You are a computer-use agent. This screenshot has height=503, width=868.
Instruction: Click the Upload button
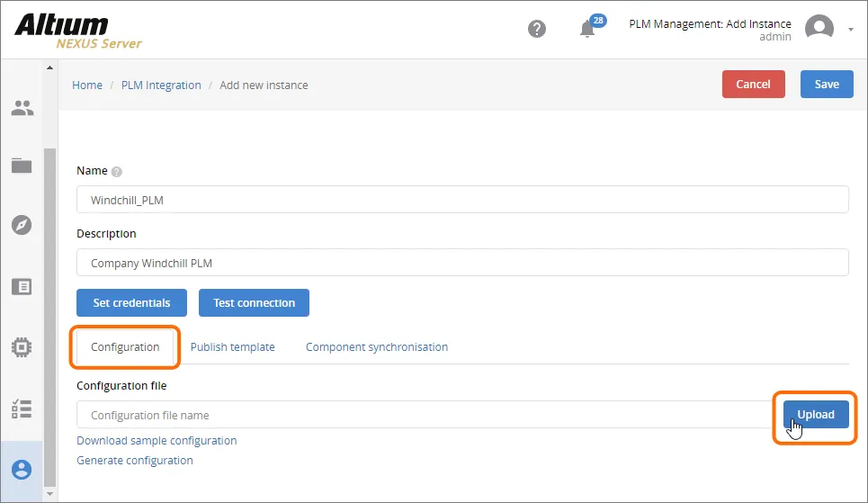click(816, 414)
